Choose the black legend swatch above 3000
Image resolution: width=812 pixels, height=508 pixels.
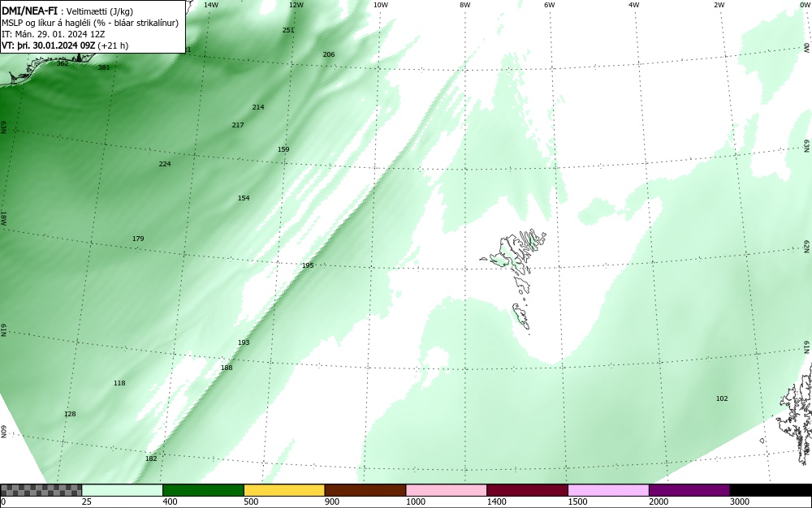771,490
